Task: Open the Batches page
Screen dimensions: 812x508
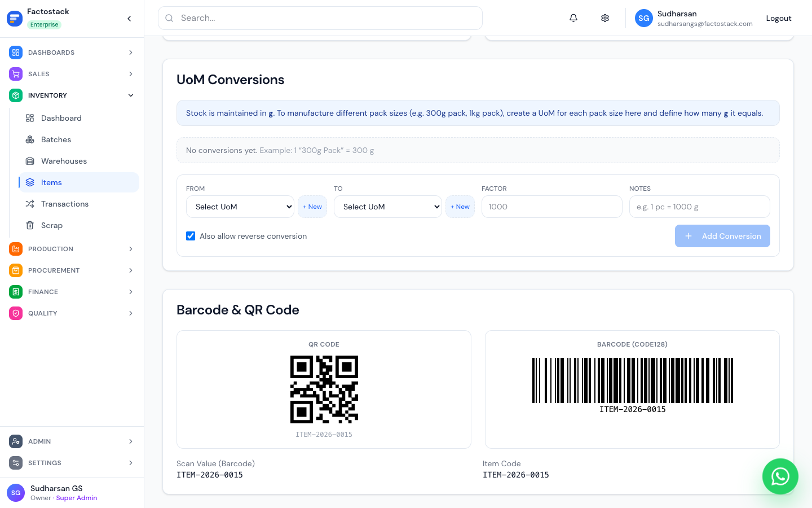Action: tap(79, 139)
